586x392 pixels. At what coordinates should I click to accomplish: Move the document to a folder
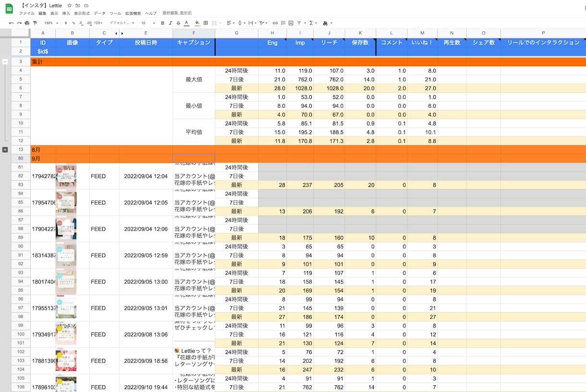pyautogui.click(x=78, y=5)
